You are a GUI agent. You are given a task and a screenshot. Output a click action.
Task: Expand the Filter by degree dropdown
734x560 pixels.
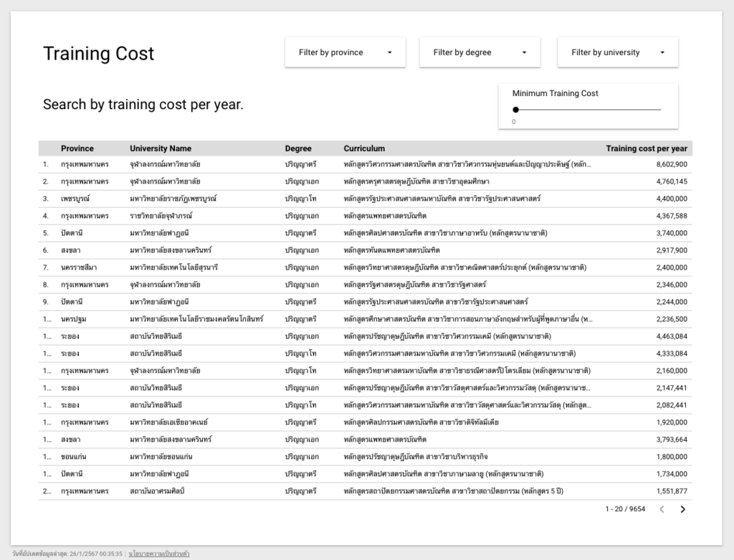[x=479, y=52]
